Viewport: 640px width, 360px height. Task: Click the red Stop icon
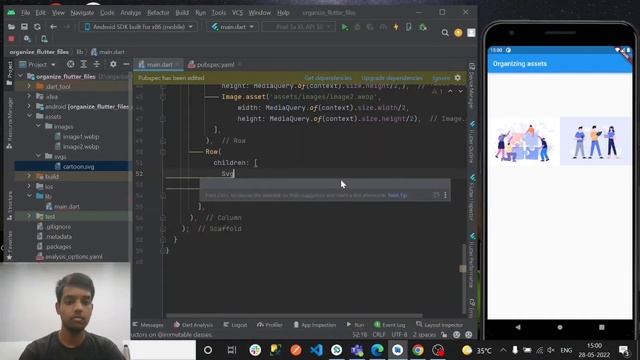click(x=11, y=39)
